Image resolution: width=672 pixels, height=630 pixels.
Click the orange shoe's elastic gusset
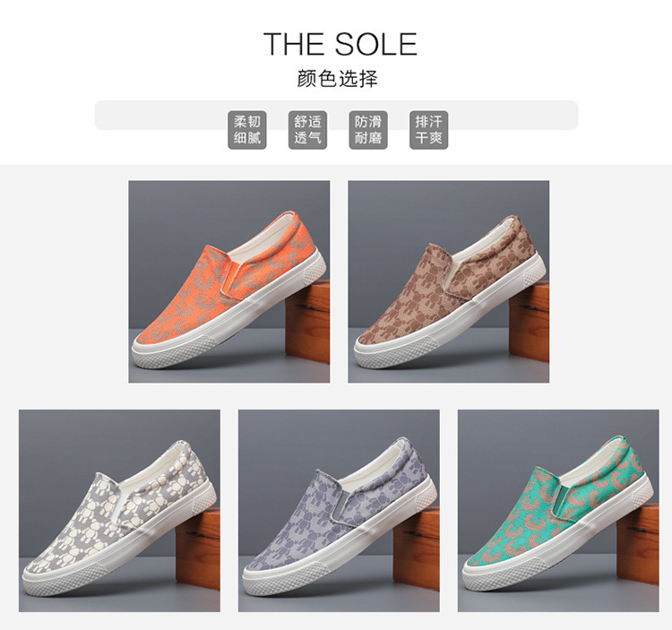pos(230,278)
